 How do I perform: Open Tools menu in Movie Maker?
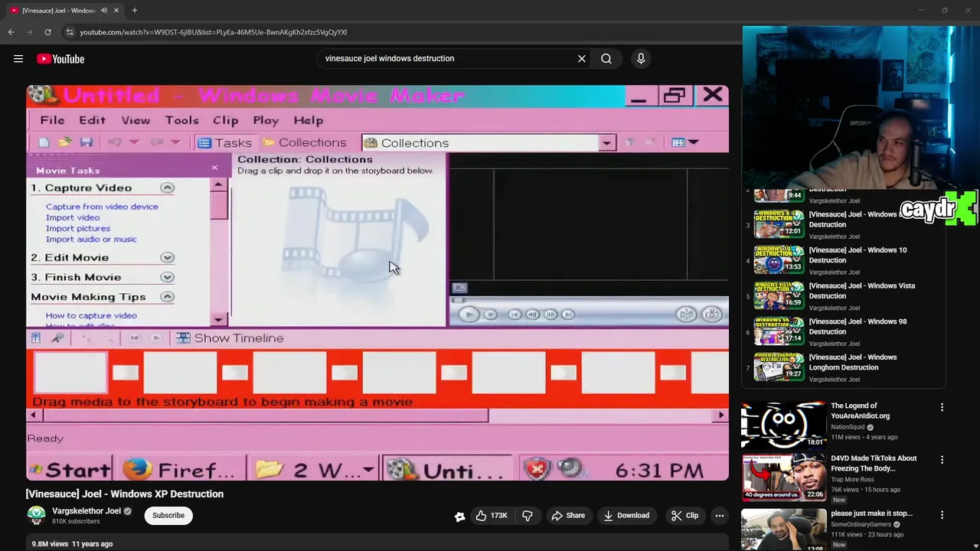click(181, 120)
